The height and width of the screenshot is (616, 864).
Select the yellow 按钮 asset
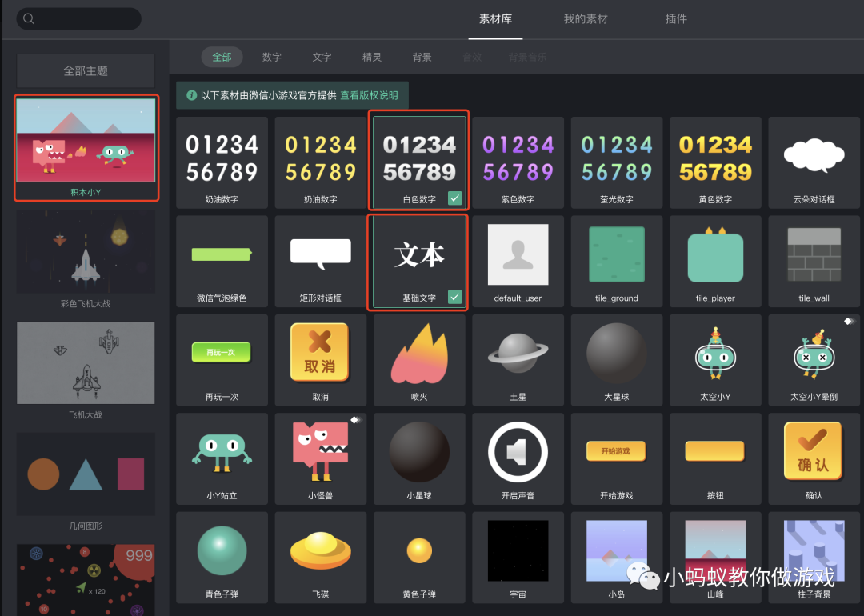[x=715, y=458]
